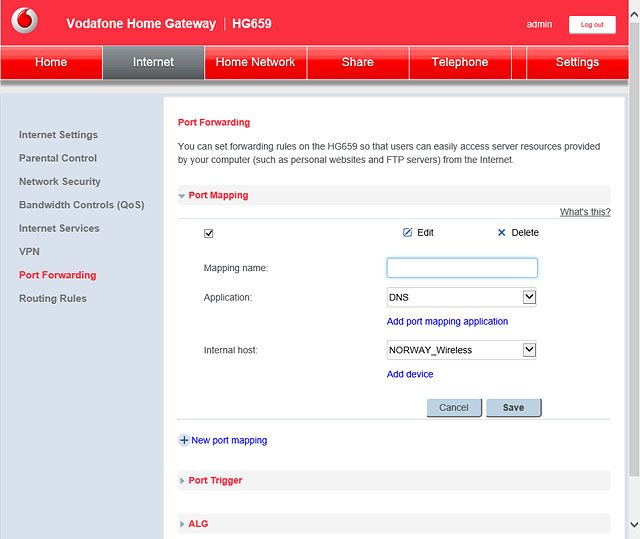
Task: Click the admin username text
Action: click(539, 24)
